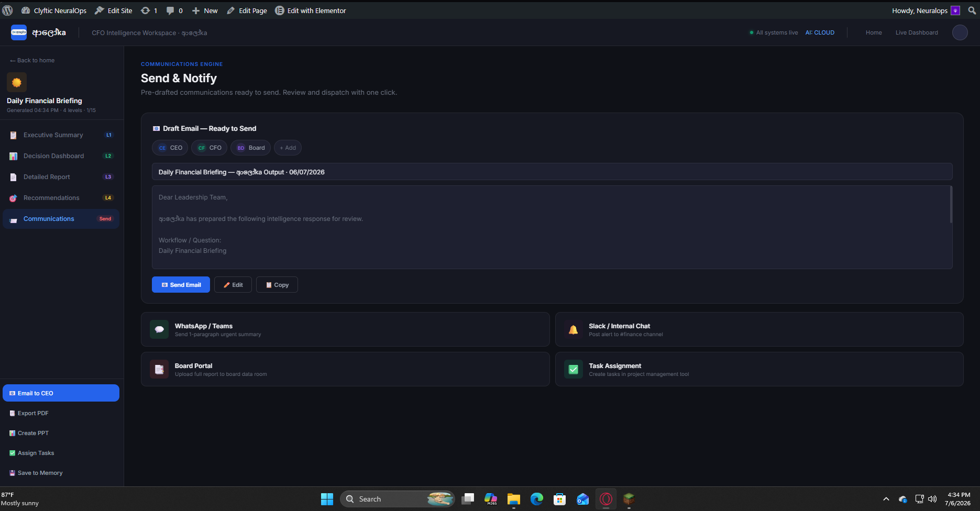Screen dimensions: 980x511
Task: Click the admin bar search icon
Action: (x=972, y=10)
